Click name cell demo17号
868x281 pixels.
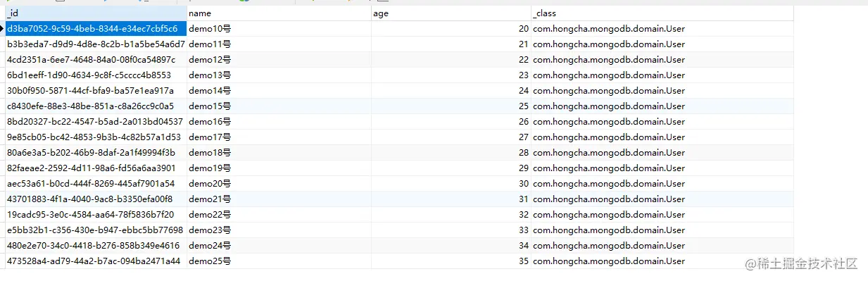coord(279,137)
